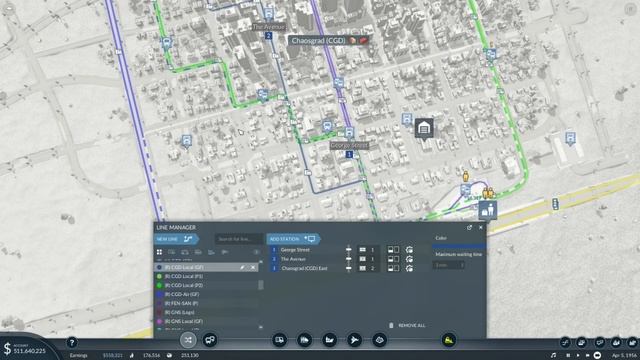The width and height of the screenshot is (640, 360).
Task: Click the Search for line input field
Action: click(239, 239)
